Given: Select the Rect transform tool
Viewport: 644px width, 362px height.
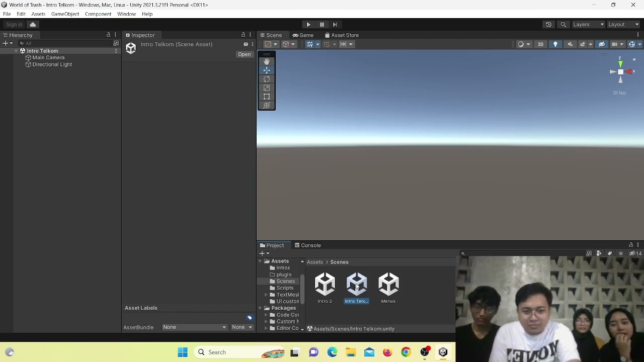Looking at the screenshot, I should [267, 97].
